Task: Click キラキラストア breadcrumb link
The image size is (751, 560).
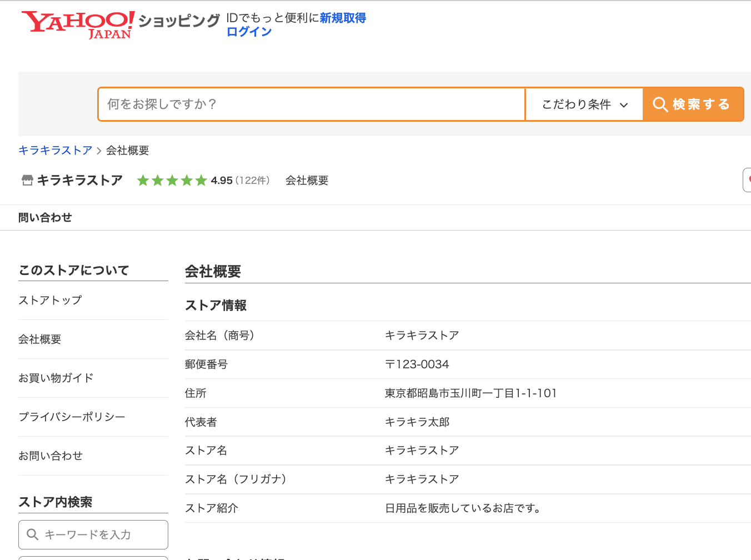Action: click(x=56, y=151)
